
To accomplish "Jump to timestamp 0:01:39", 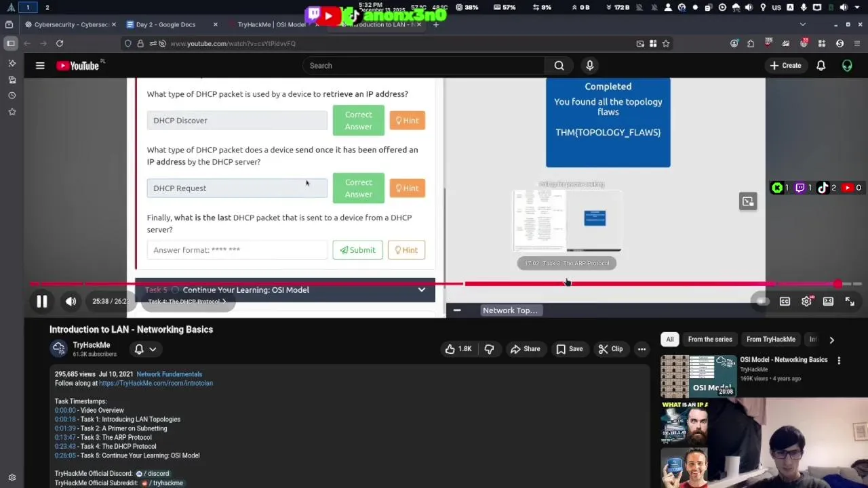I will click(x=65, y=428).
